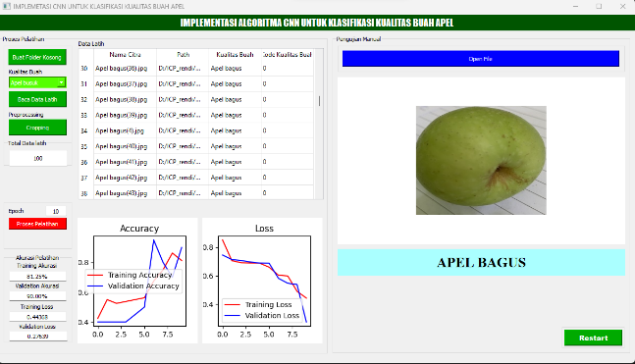Click the Epoch value field
Viewport: 635px width, 364px height.
56,211
